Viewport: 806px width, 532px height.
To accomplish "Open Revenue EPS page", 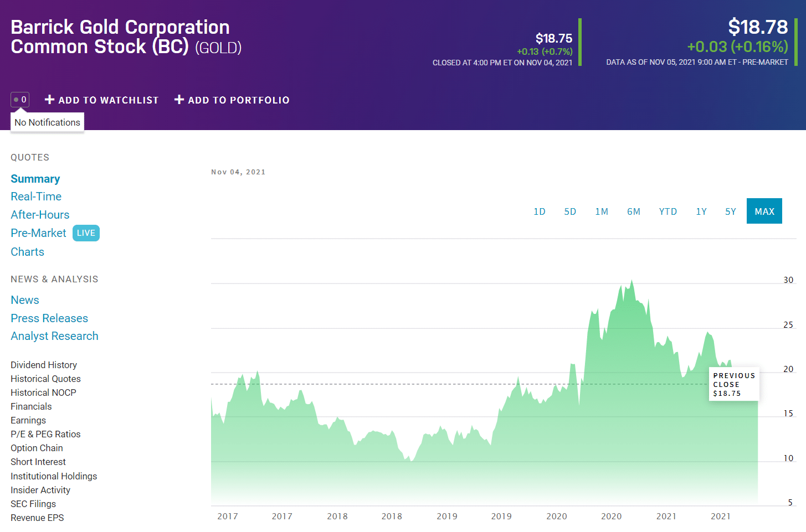I will tap(37, 518).
